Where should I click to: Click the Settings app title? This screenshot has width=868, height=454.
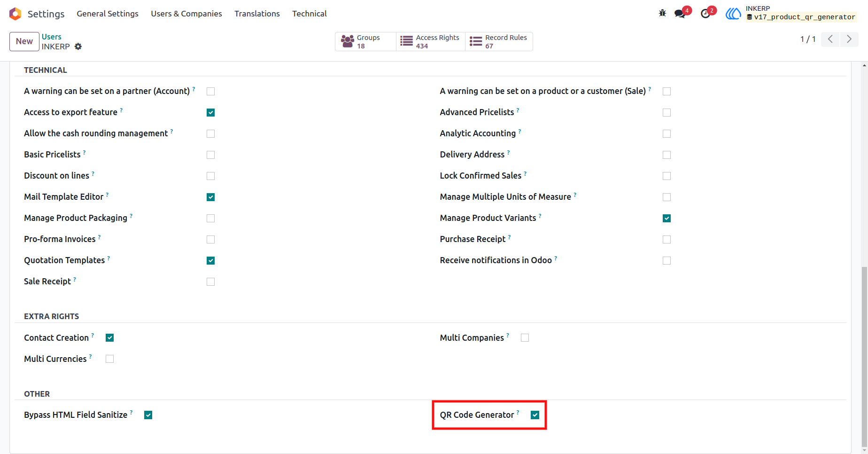46,14
